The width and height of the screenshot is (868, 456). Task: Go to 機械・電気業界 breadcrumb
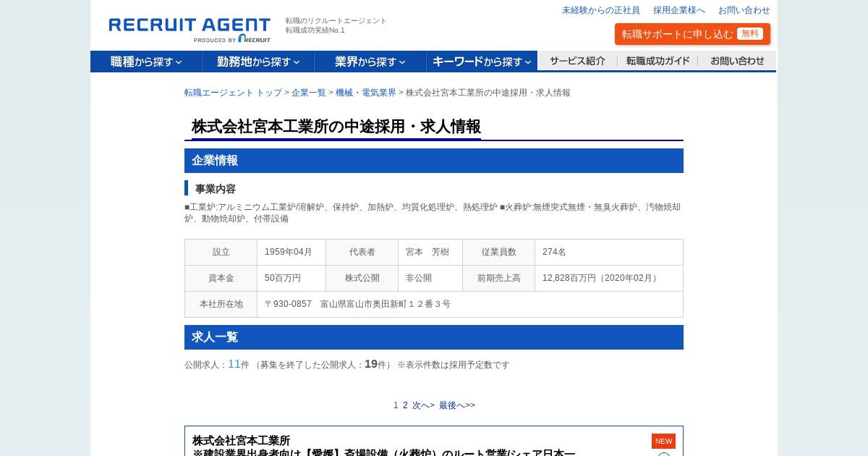366,93
